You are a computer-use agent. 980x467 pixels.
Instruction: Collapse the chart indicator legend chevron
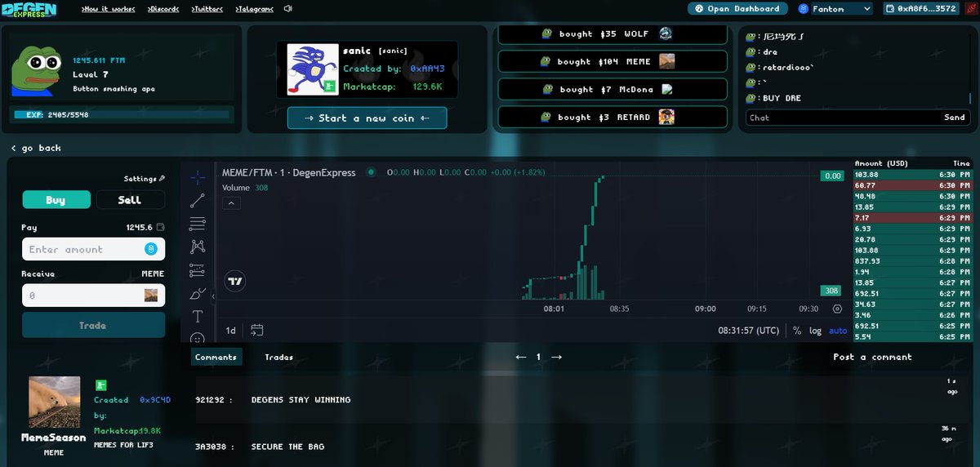pos(231,203)
